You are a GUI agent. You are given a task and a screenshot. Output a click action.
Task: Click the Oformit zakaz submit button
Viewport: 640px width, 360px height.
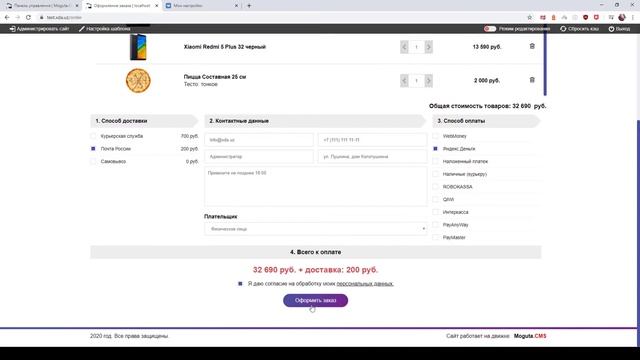pos(316,300)
